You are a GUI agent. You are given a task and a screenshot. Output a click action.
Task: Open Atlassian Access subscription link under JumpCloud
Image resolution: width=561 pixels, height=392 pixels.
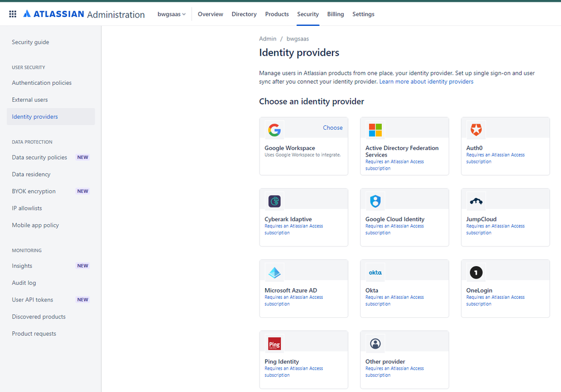click(495, 229)
